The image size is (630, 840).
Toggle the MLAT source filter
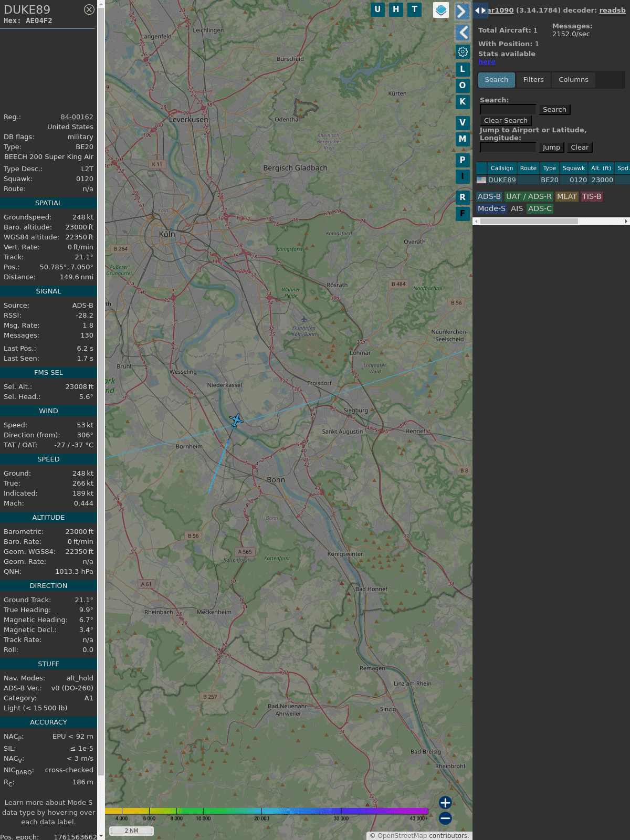567,196
